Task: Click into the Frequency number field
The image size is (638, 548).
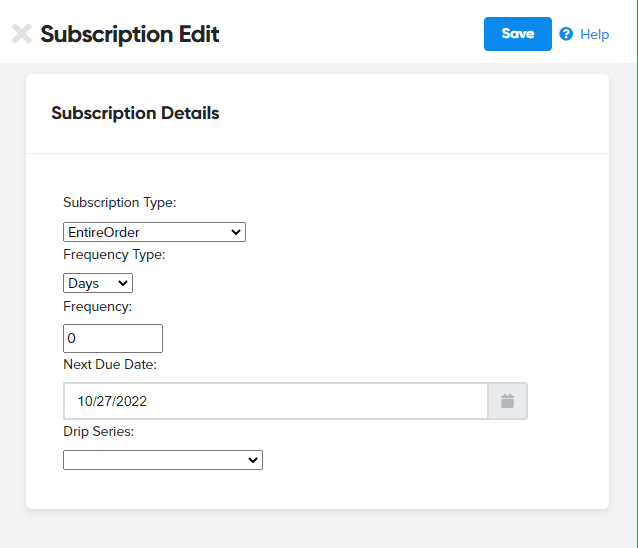Action: tap(113, 338)
